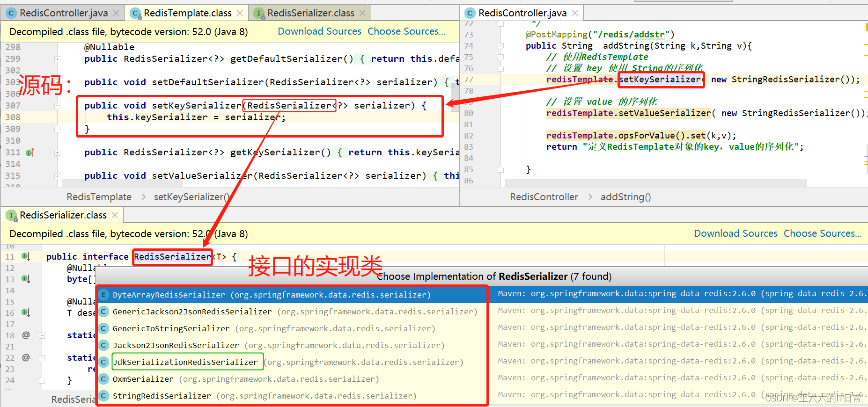Close the RedisTemplate.class tab
868x407 pixels.
point(240,13)
